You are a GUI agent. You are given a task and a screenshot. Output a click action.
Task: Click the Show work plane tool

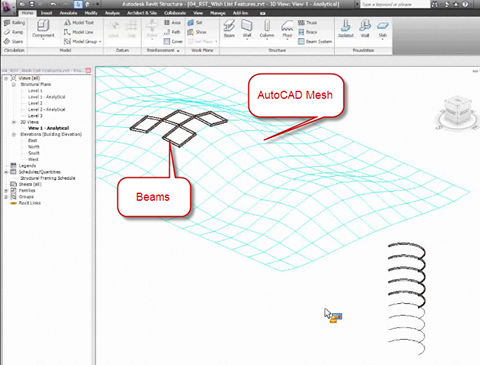[197, 32]
